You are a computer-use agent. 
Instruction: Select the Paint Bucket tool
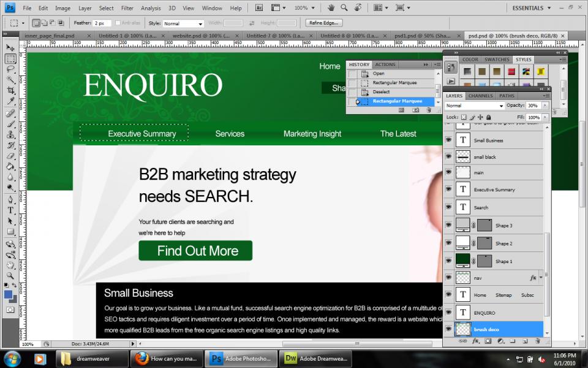coord(10,166)
